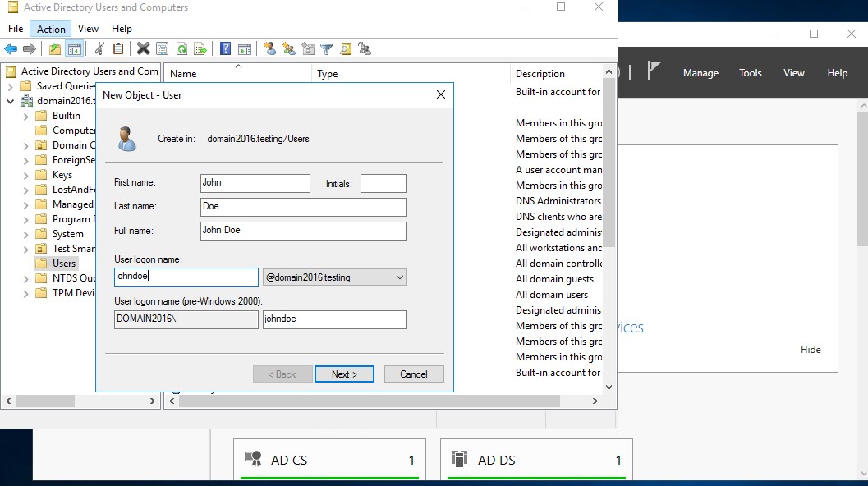Click the 'All domain guests' description text
The width and height of the screenshot is (868, 486).
tap(554, 279)
